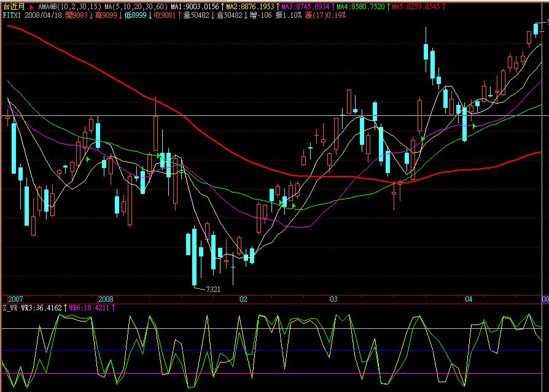
Task: Click the magenta up arrow after WR6 value
Action: 112,307
